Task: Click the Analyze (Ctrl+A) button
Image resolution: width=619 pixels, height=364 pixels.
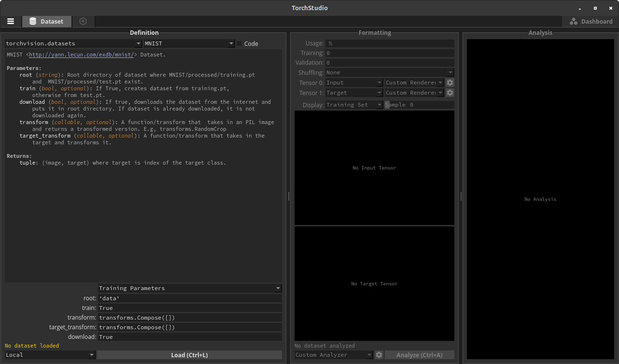Action: tap(420, 354)
